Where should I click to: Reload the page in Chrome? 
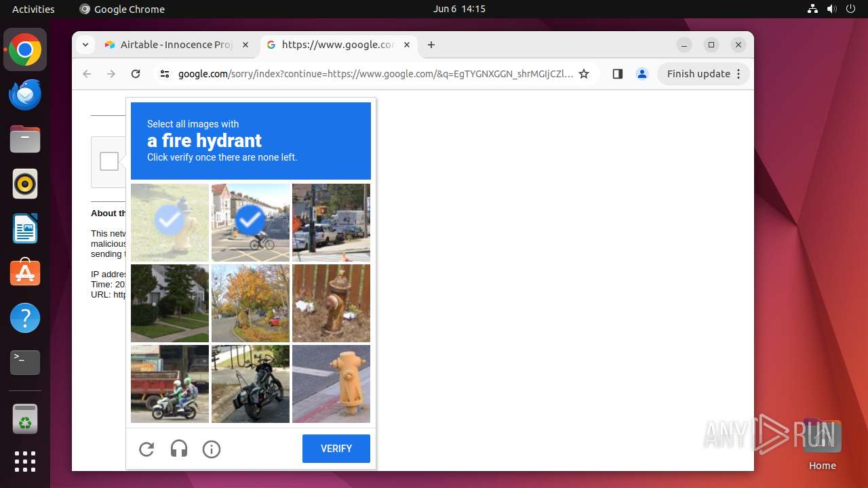tap(136, 74)
